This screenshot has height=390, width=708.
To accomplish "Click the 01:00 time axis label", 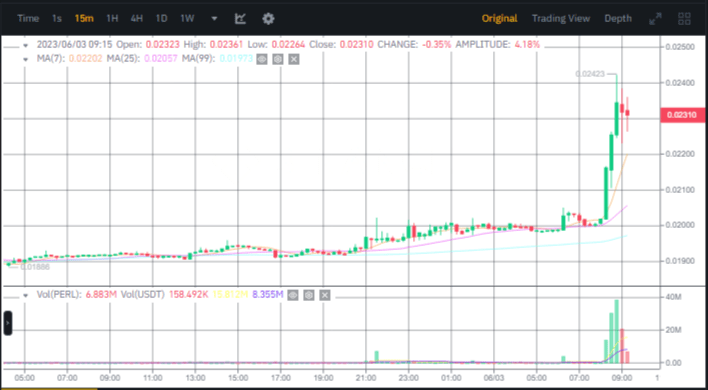I will (x=451, y=377).
